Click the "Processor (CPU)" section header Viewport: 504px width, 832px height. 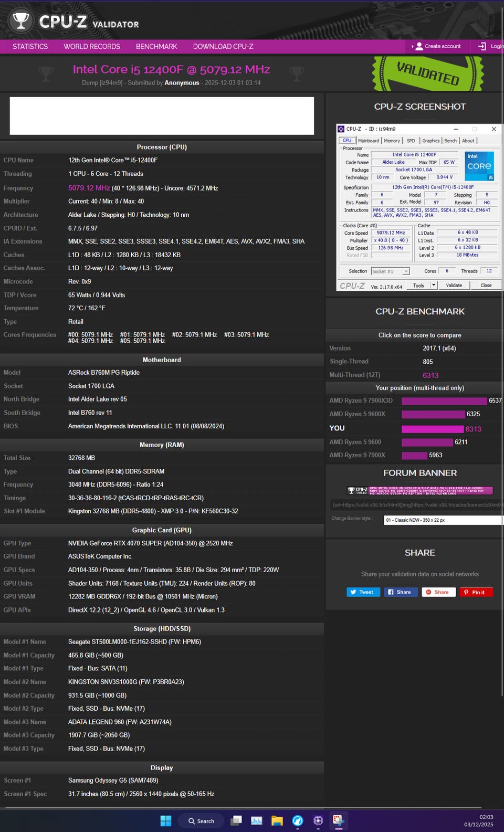coord(162,147)
